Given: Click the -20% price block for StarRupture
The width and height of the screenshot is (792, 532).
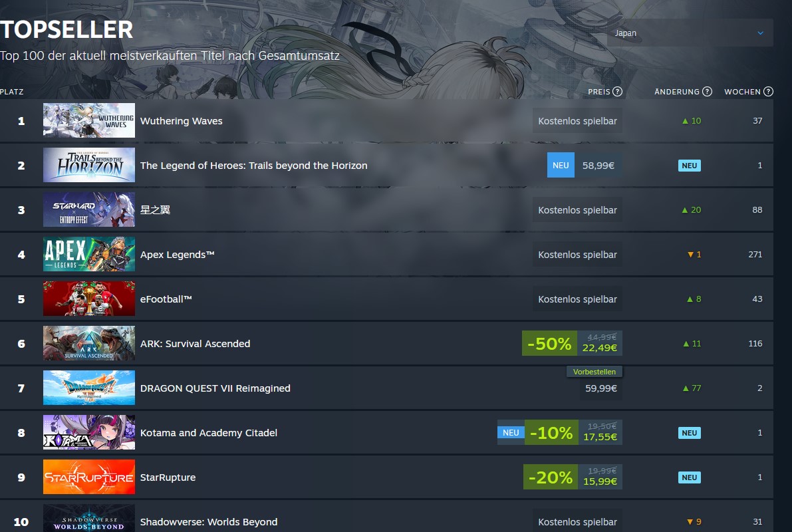Looking at the screenshot, I should tap(573, 477).
